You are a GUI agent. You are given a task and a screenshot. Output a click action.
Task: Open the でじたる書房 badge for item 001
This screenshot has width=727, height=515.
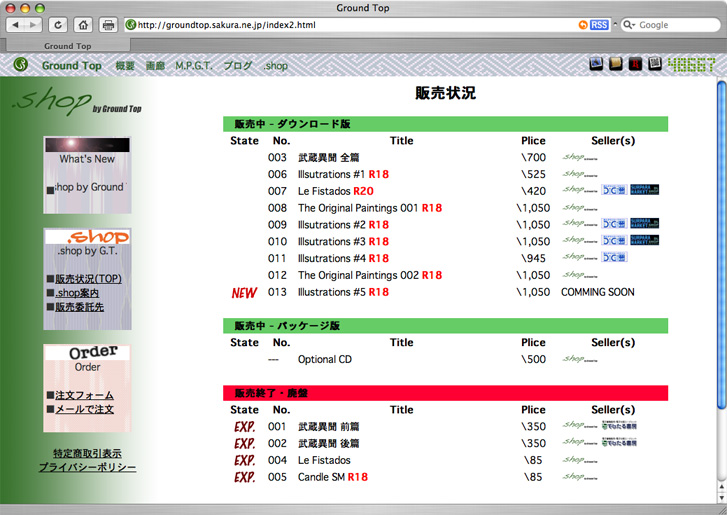point(619,426)
